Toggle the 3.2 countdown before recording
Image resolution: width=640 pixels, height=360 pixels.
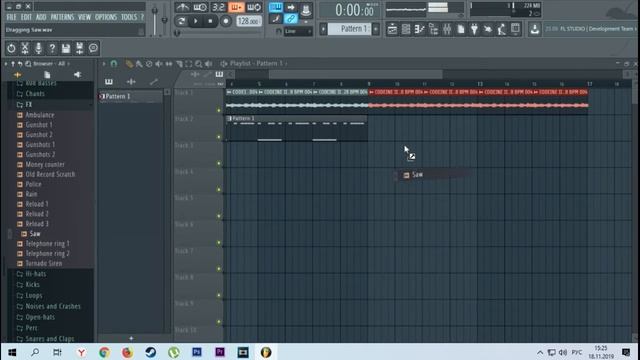[x=218, y=7]
